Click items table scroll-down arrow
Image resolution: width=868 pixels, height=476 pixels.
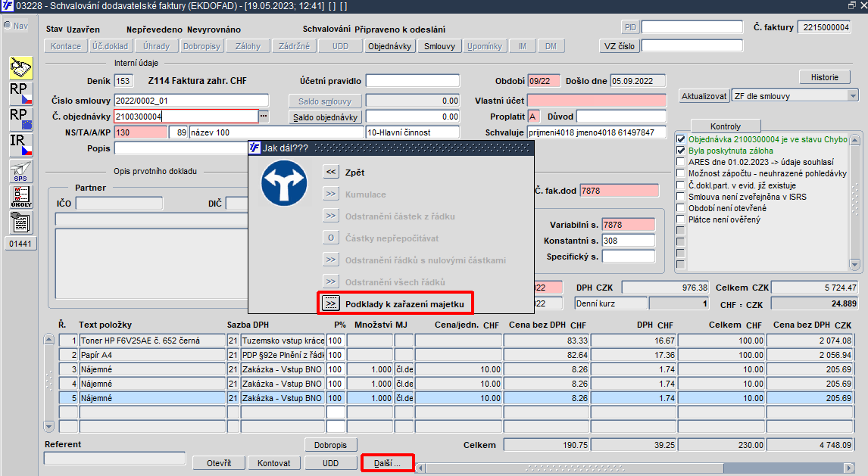click(x=48, y=426)
